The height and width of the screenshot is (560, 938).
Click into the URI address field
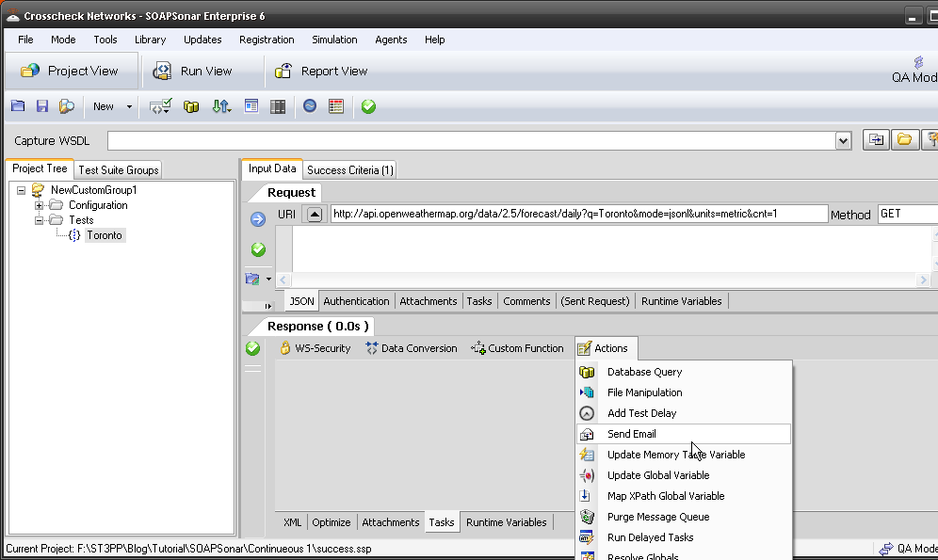click(579, 214)
